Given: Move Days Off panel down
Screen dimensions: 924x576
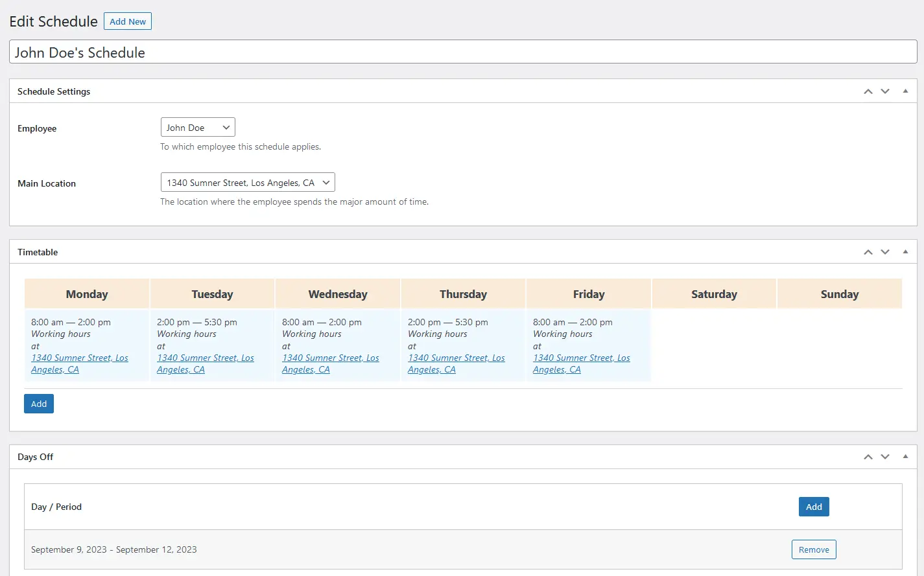Looking at the screenshot, I should (x=885, y=457).
